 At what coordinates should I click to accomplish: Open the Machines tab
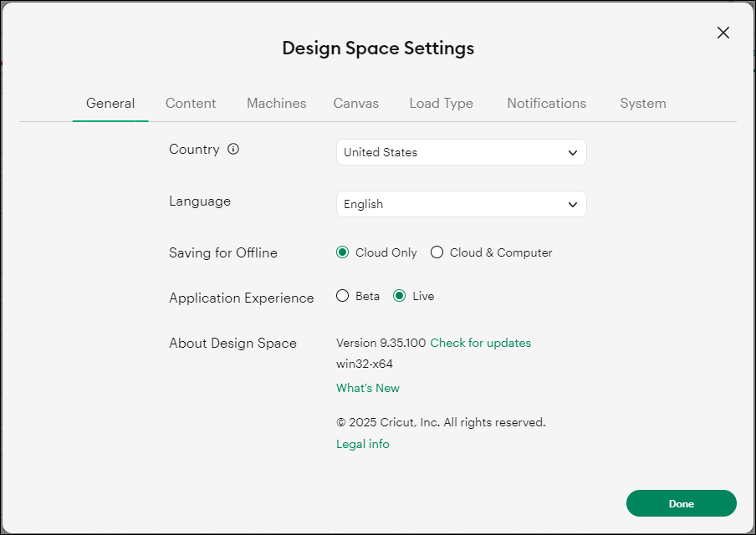pos(276,103)
